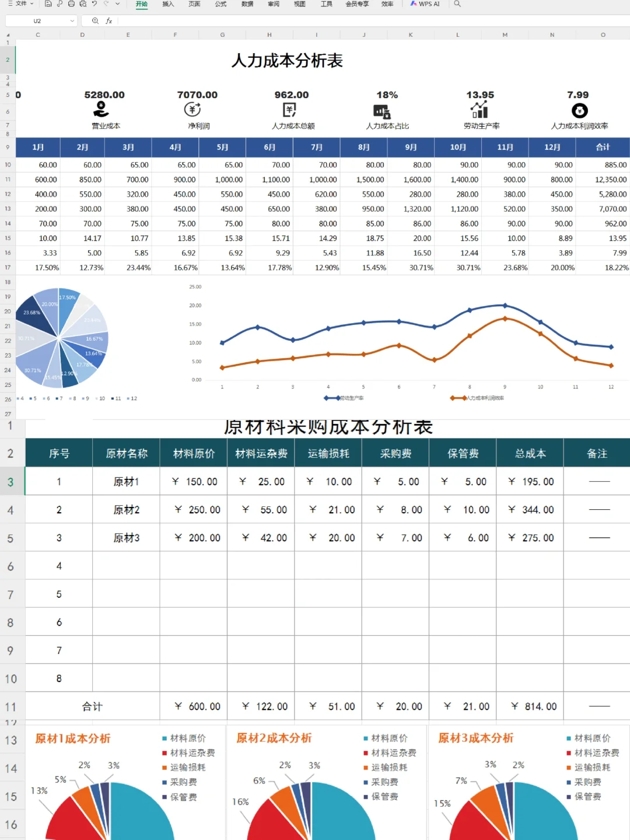630x840 pixels.
Task: Open the 公式 ribbon tab
Action: point(220,4)
